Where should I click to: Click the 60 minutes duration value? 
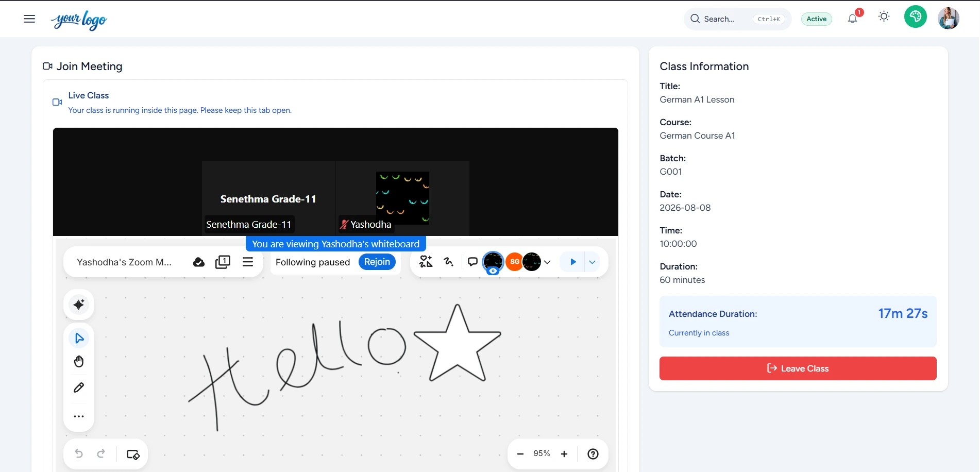pyautogui.click(x=682, y=280)
